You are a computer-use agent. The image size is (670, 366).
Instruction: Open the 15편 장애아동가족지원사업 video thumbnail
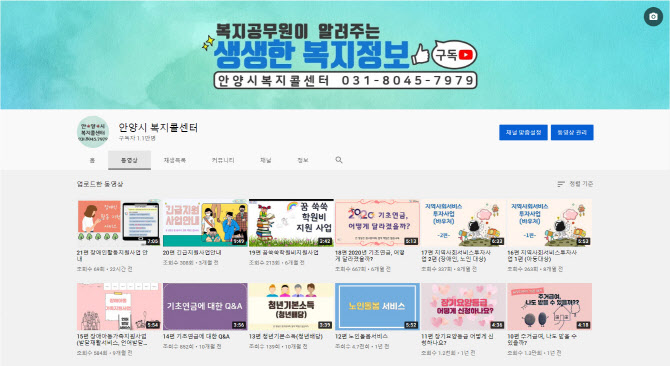click(119, 306)
